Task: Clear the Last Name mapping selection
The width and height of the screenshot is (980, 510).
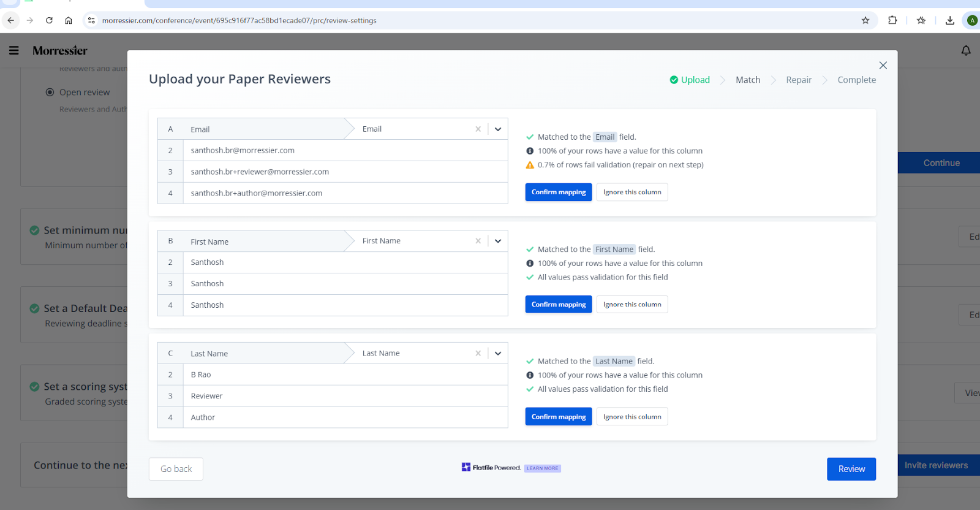Action: pyautogui.click(x=478, y=354)
